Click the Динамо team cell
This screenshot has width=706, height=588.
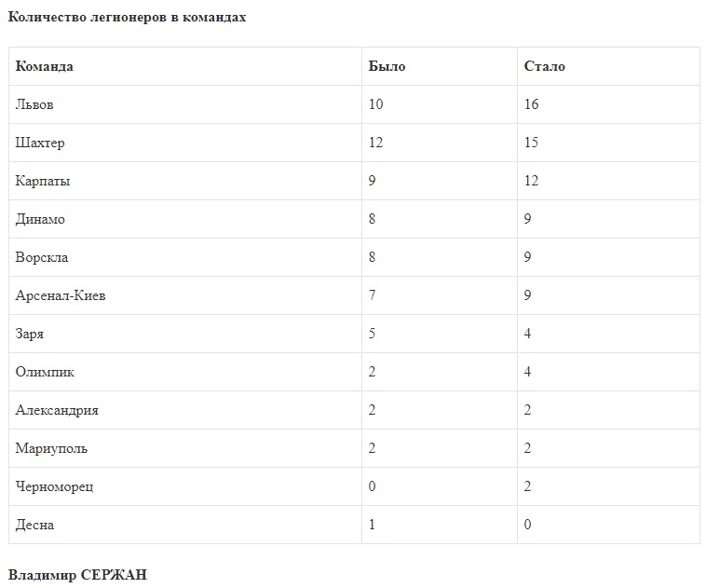40,219
